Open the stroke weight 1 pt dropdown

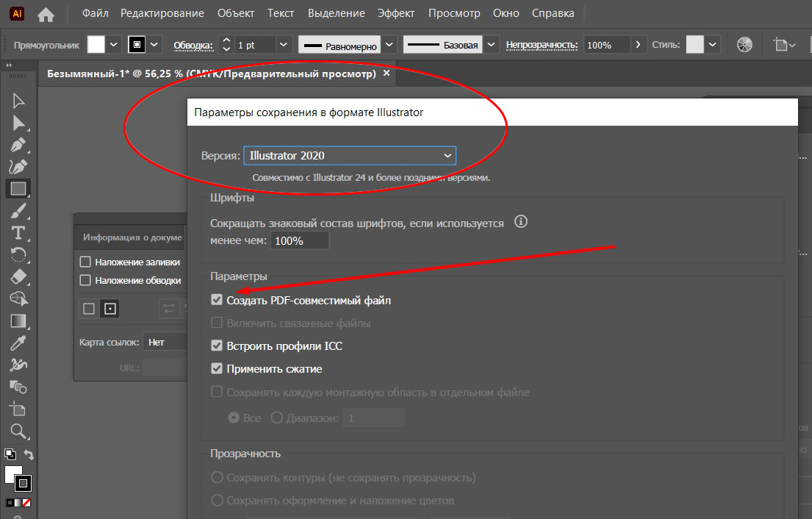[x=283, y=45]
